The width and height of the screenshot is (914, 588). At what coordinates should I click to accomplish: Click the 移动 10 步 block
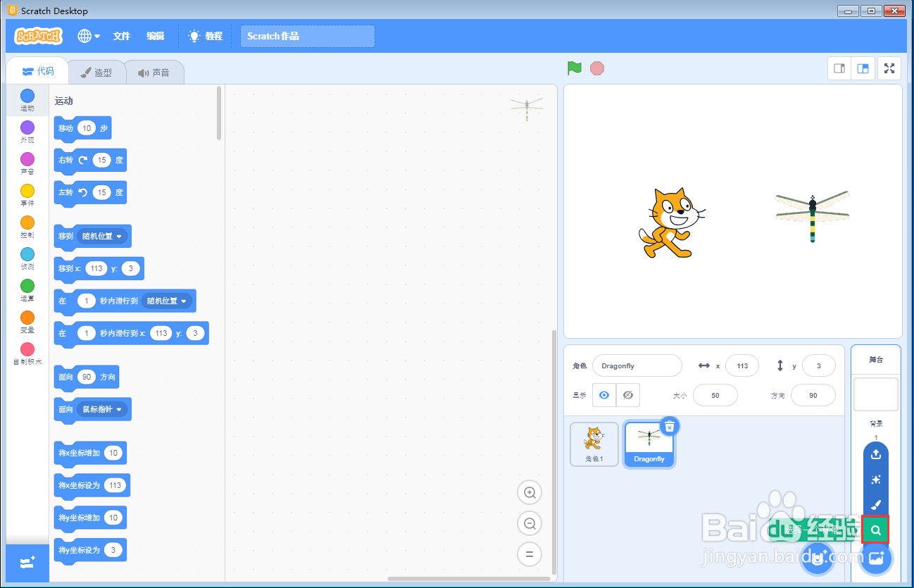pos(82,128)
